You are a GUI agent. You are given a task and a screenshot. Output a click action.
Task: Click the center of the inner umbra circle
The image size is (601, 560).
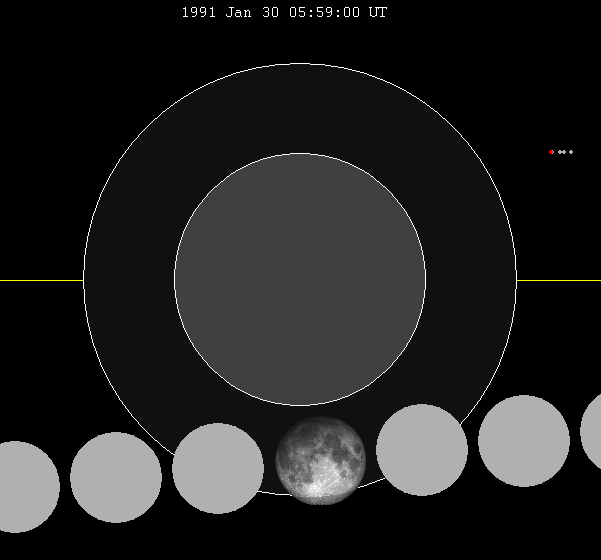(x=300, y=279)
